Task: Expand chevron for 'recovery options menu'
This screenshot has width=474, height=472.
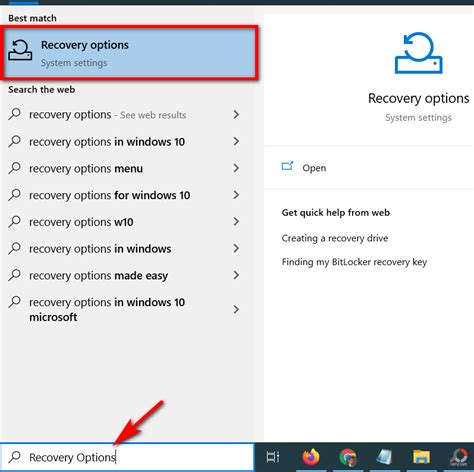Action: pyautogui.click(x=236, y=168)
